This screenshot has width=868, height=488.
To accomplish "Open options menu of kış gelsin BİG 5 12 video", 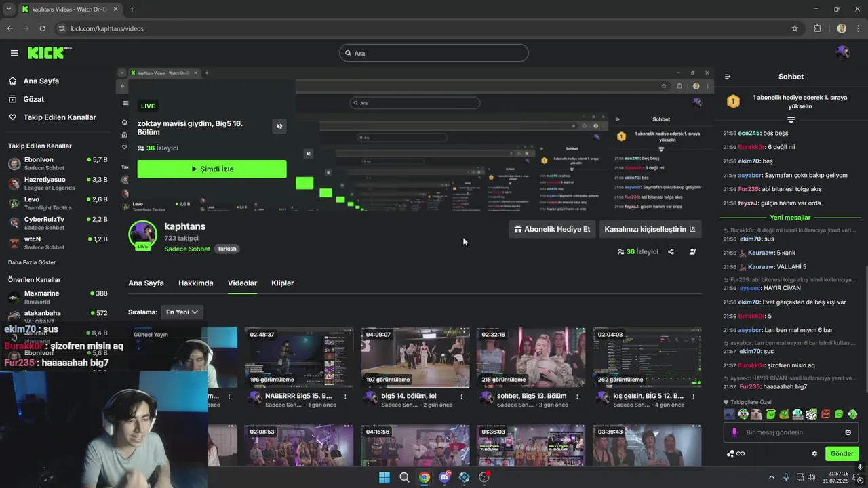I will (x=694, y=396).
